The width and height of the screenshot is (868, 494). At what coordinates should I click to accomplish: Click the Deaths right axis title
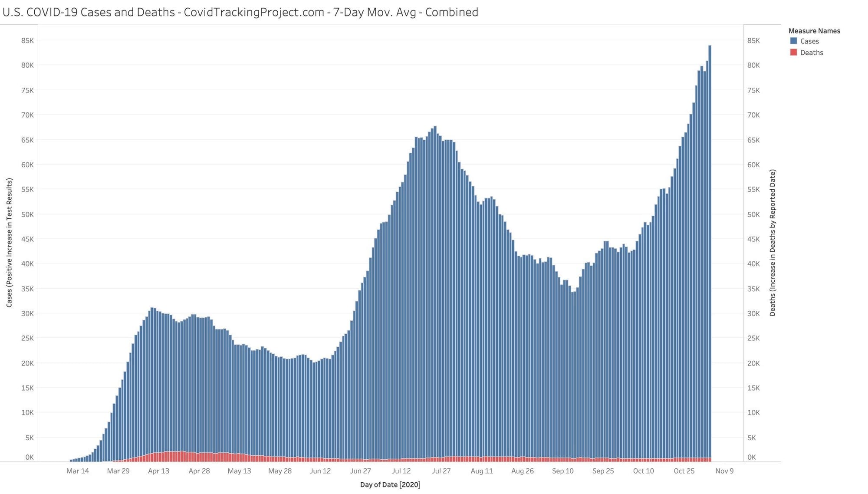tap(772, 243)
